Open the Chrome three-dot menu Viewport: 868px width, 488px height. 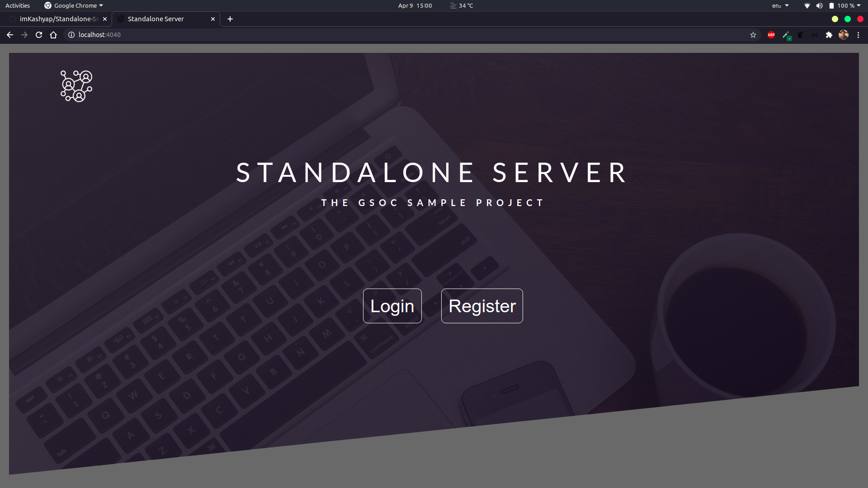click(858, 35)
